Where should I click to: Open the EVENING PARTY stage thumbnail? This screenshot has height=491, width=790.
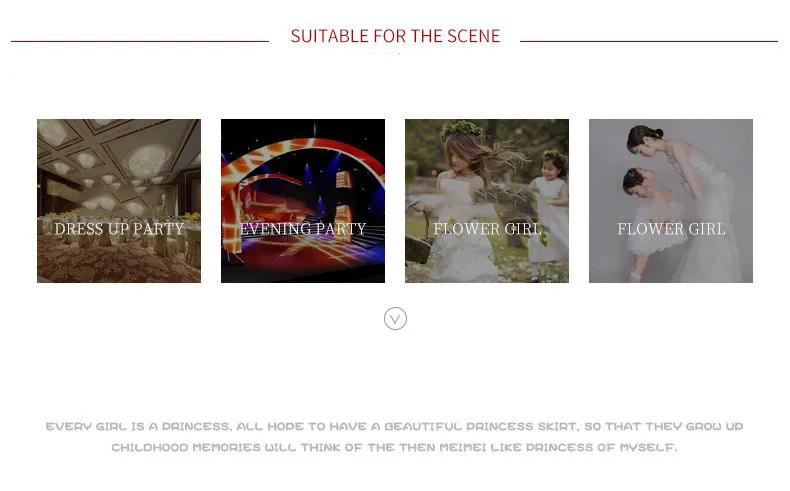(303, 201)
